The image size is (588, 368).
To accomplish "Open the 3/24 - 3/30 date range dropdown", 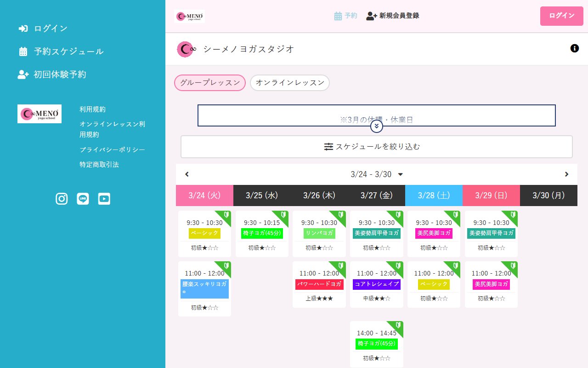I will 377,174.
